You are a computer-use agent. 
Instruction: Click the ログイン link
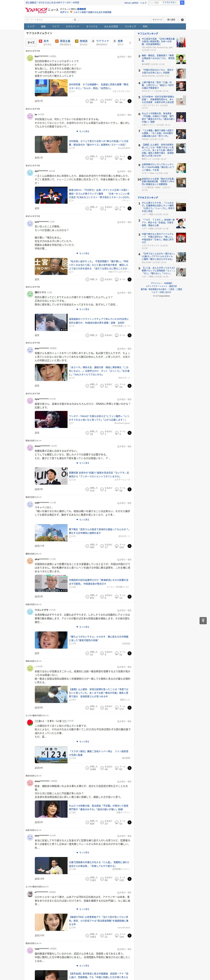(x=64, y=12)
